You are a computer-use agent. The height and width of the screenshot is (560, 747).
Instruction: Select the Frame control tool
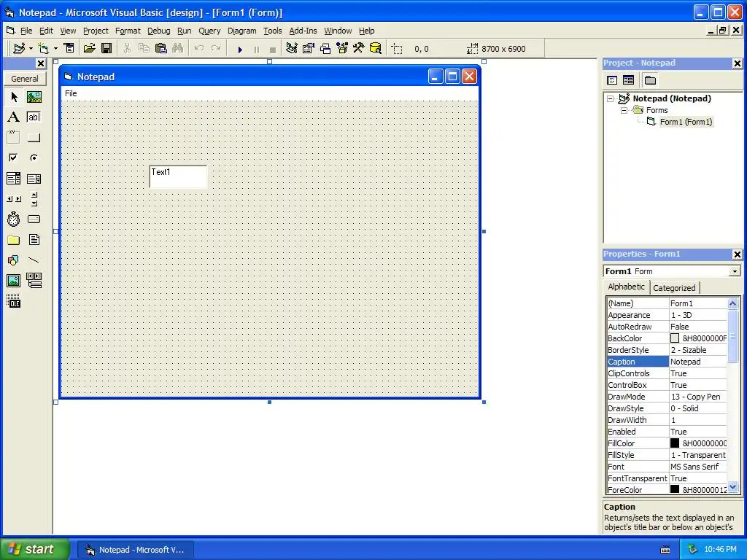(x=14, y=138)
